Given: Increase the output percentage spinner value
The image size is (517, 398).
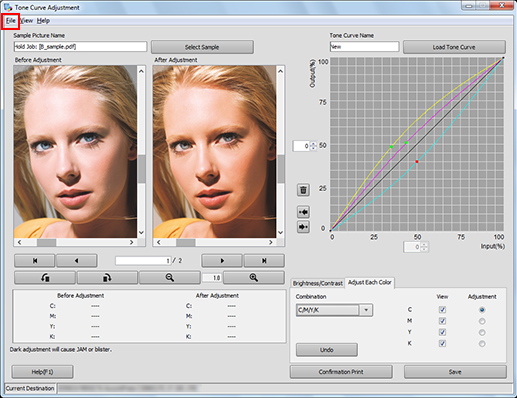Looking at the screenshot, I should click(313, 144).
